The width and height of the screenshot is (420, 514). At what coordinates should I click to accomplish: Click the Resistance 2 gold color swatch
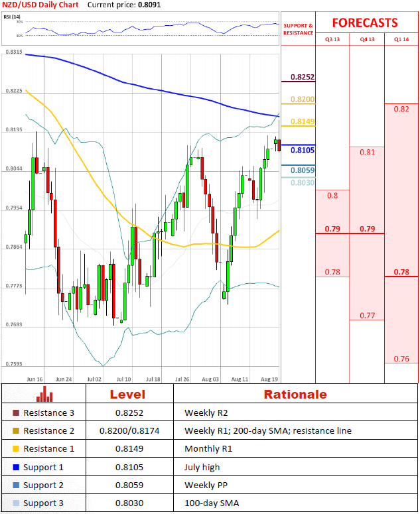[16, 430]
